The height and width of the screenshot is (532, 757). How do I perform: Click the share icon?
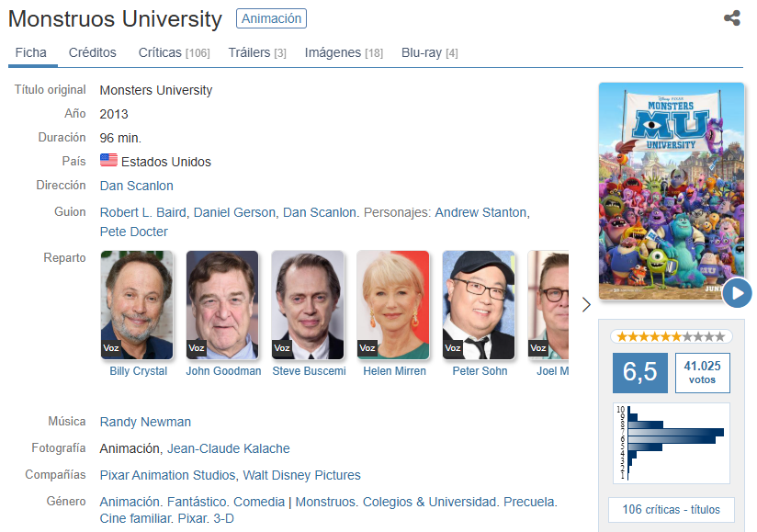click(x=732, y=18)
